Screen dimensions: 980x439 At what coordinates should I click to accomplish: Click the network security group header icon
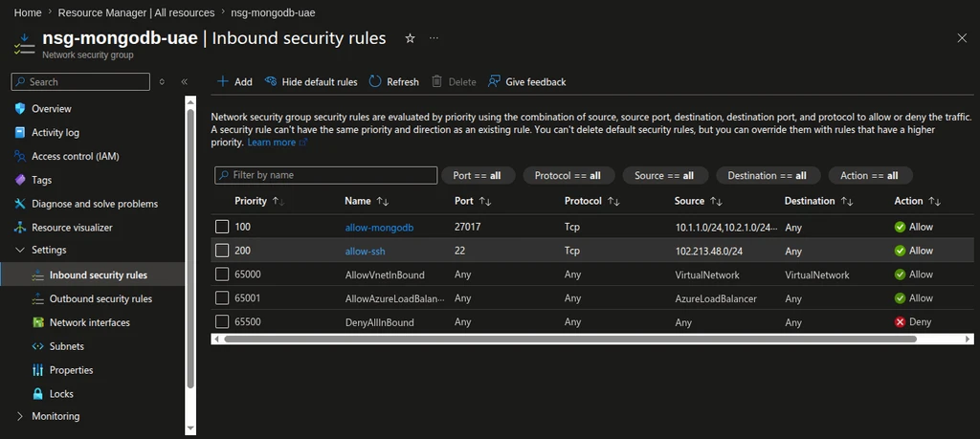click(24, 44)
